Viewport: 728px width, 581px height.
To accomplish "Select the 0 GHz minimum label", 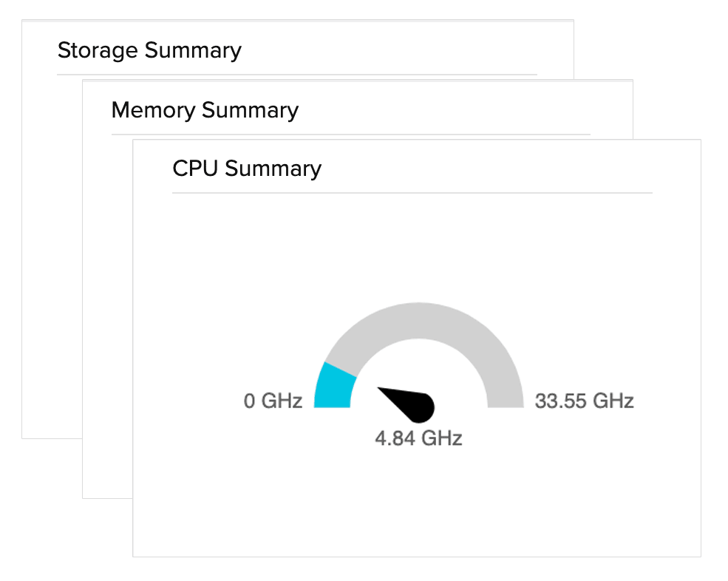I will [x=273, y=401].
